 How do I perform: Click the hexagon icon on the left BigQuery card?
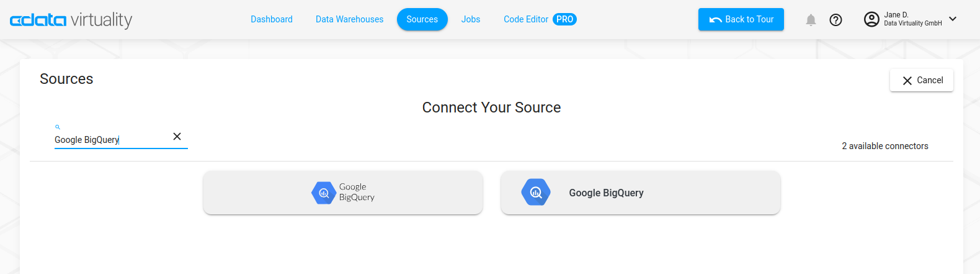324,193
